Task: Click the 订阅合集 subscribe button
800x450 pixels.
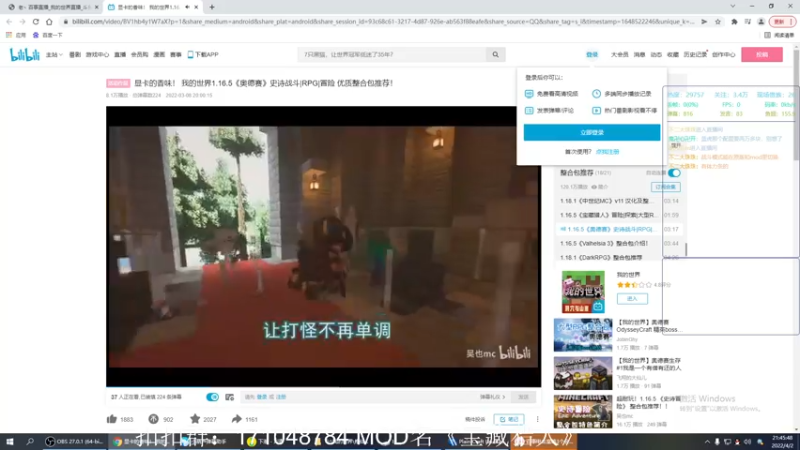Action: point(665,187)
